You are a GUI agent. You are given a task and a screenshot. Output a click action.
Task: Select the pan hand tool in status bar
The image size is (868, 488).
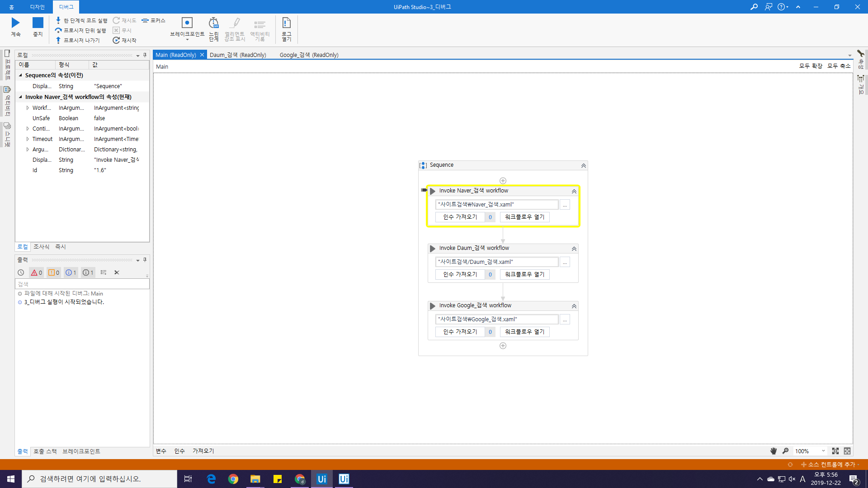tap(774, 451)
